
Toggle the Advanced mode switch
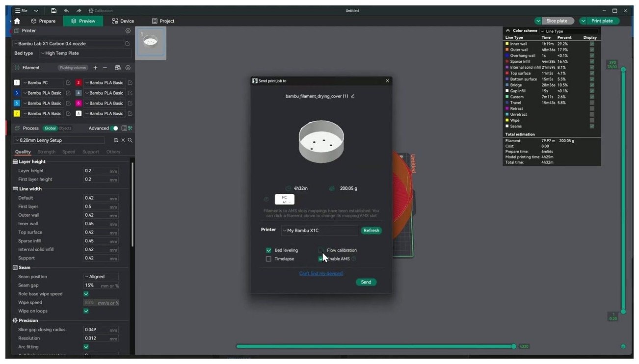click(x=114, y=128)
